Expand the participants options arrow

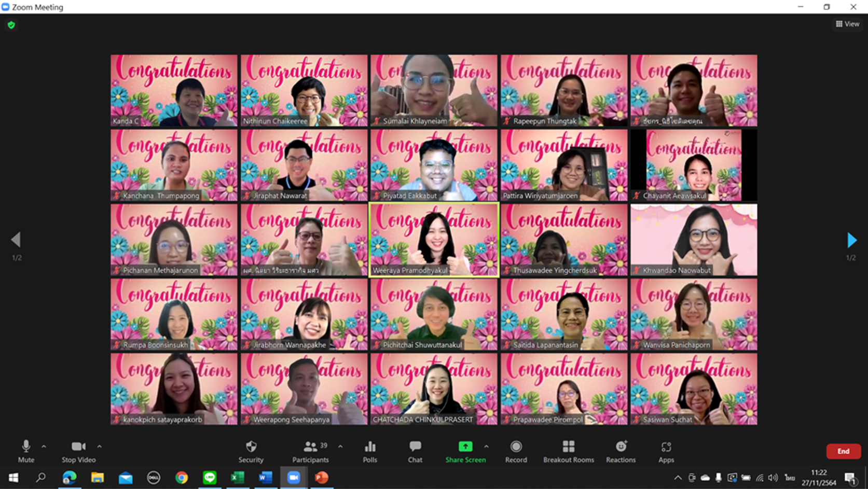(340, 446)
